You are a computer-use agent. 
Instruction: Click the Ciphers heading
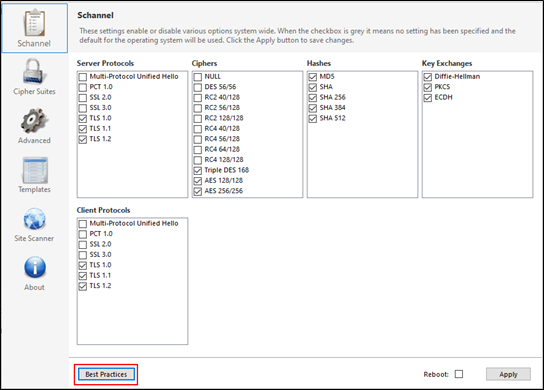(x=204, y=63)
